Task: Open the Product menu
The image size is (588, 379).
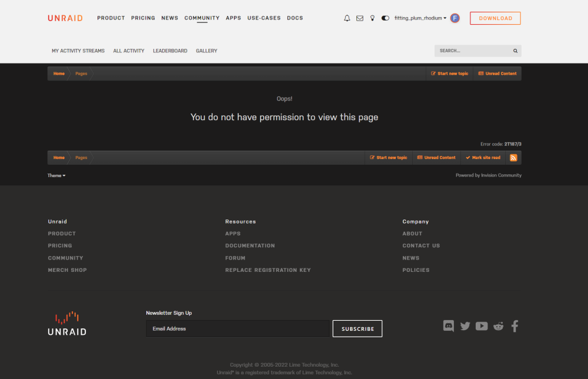Action: (111, 18)
